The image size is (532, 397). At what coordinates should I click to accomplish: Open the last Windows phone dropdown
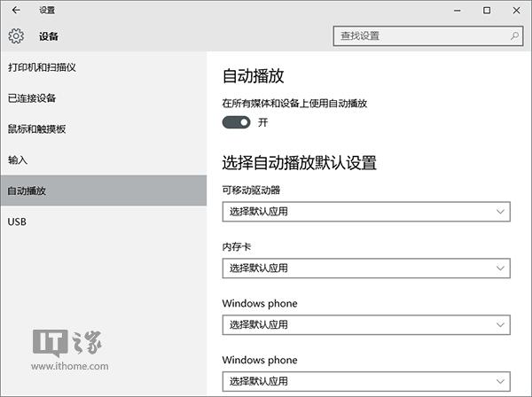pyautogui.click(x=366, y=381)
